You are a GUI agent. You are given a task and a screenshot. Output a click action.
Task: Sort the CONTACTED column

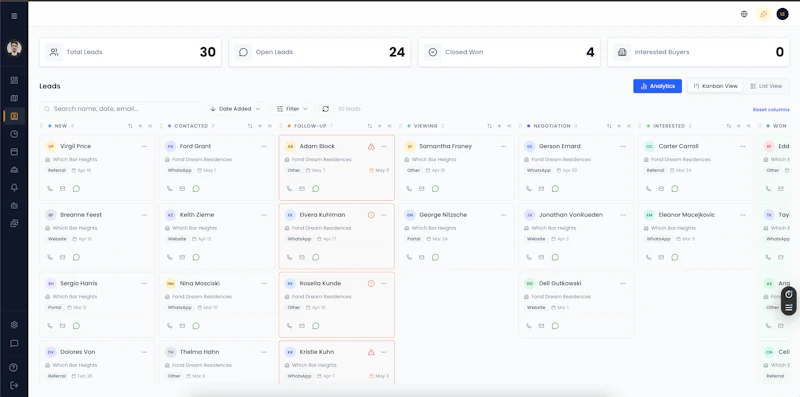coord(250,126)
